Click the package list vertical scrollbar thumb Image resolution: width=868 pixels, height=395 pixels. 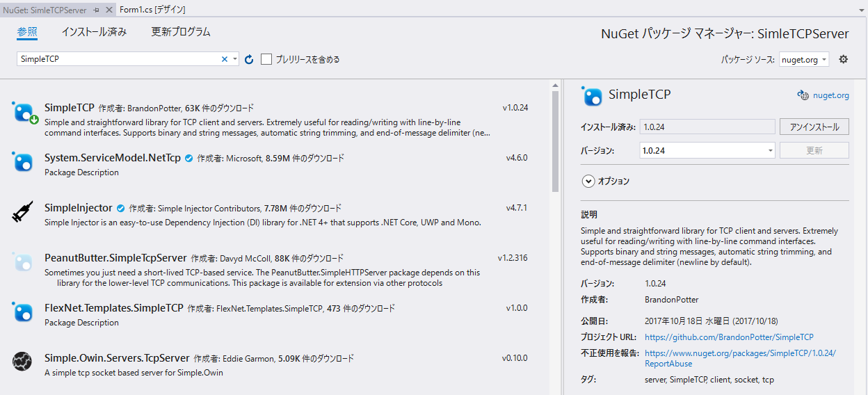(x=555, y=141)
